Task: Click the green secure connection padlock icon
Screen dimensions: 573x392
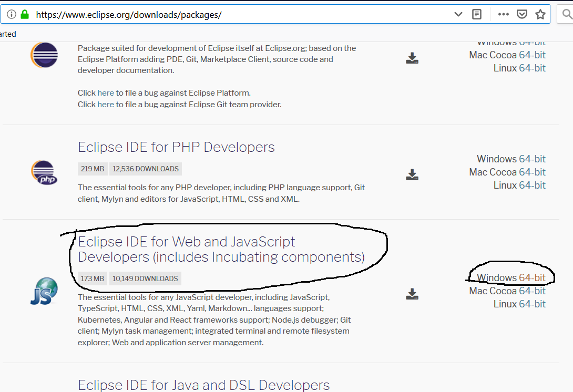Action: pyautogui.click(x=25, y=14)
